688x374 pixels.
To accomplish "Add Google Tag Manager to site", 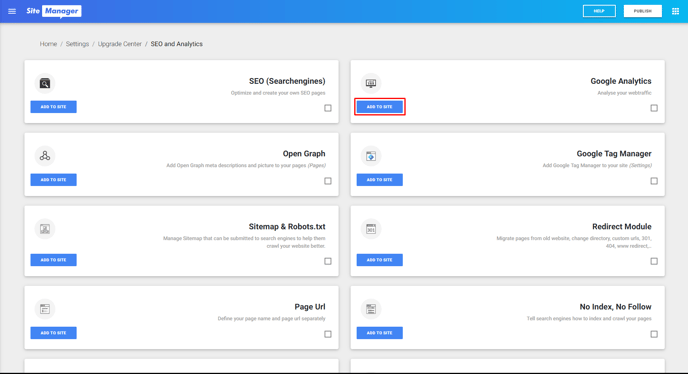I will pyautogui.click(x=380, y=180).
